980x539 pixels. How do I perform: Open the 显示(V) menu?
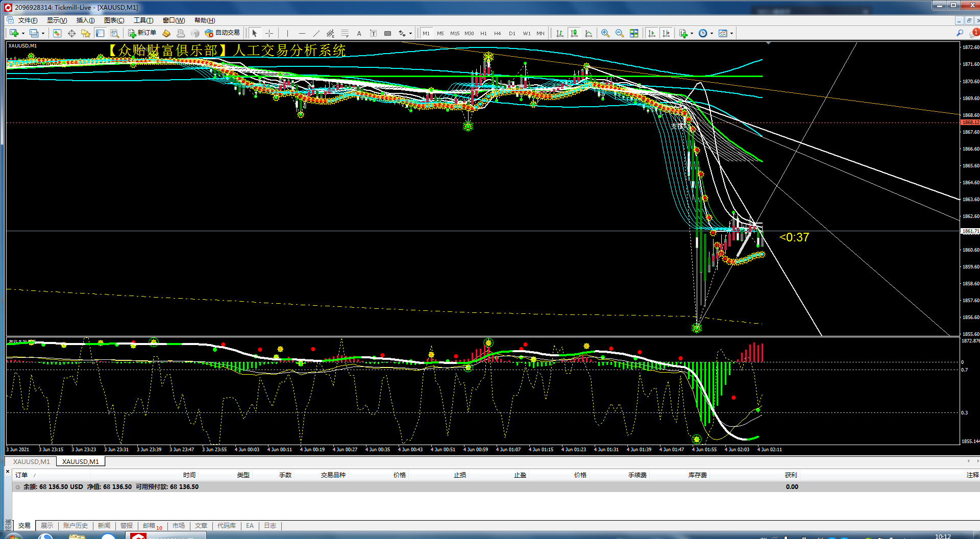tap(57, 20)
